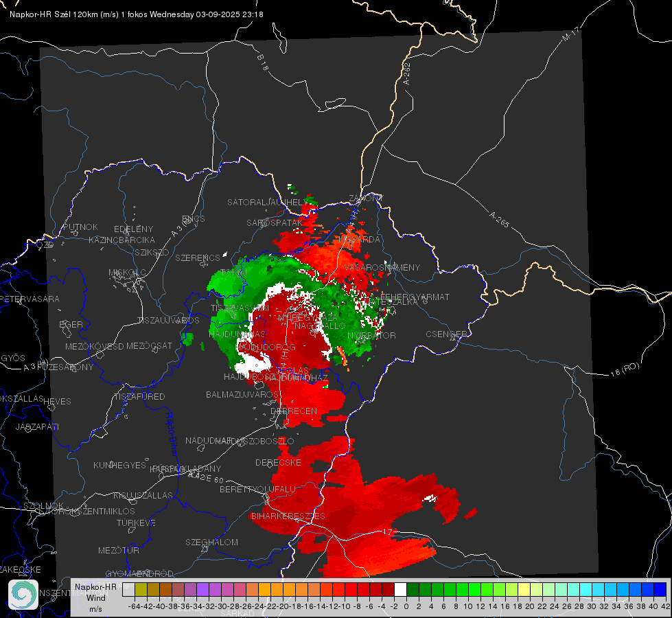Screen dimensions: 672x618
Task: Click the BALMAZÚJVÁROS town label
Action: (x=242, y=394)
